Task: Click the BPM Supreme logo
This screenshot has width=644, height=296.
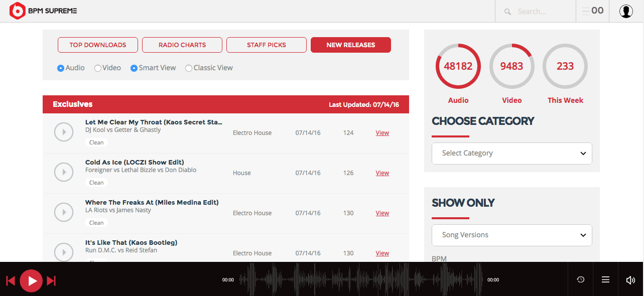Action: pos(44,11)
